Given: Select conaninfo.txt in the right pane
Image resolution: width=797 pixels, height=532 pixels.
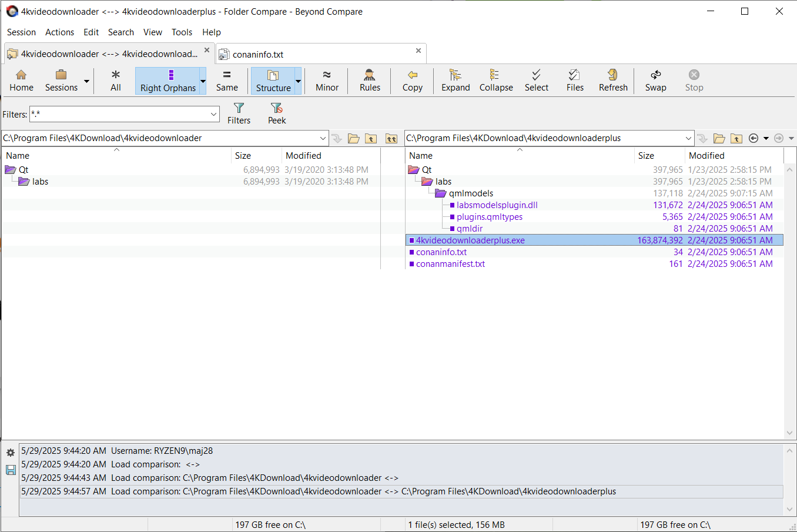Looking at the screenshot, I should click(441, 252).
